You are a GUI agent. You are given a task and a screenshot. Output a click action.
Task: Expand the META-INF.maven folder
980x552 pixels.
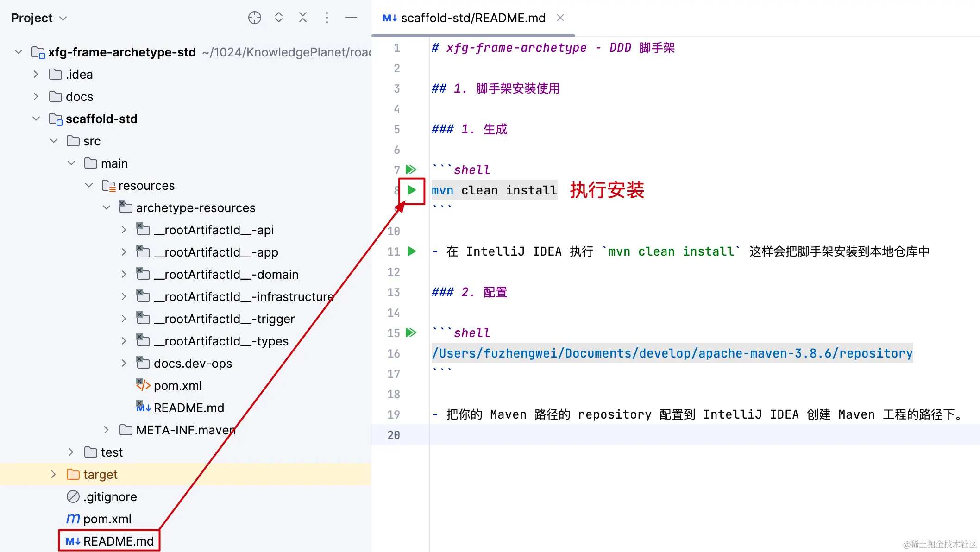click(107, 430)
